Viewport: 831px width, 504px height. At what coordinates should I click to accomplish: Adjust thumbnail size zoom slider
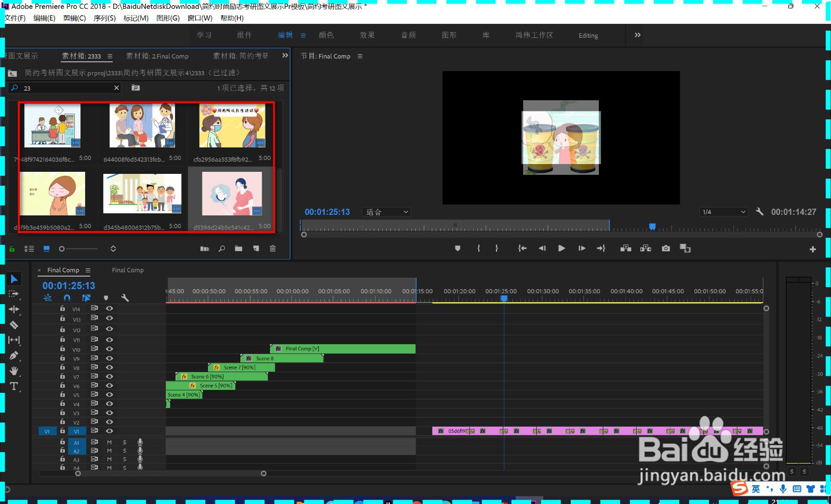[62, 249]
